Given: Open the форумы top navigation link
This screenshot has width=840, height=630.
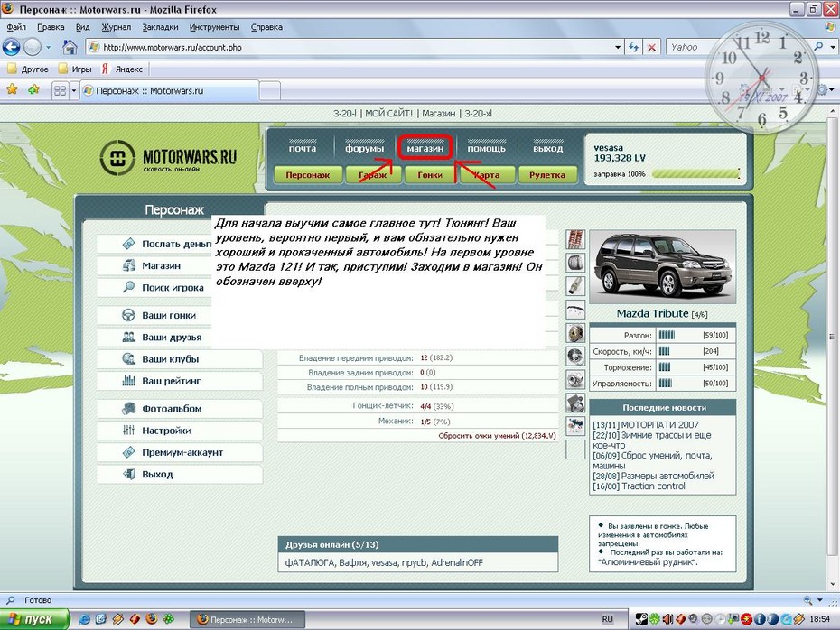Looking at the screenshot, I should (x=364, y=148).
